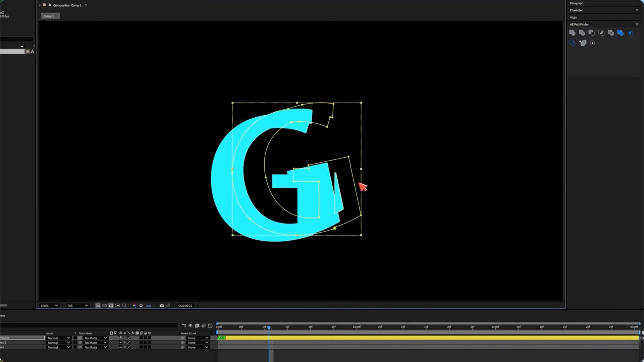Screen dimensions: 644x362
Task: Toggle the transparency grid button
Action: click(104, 306)
